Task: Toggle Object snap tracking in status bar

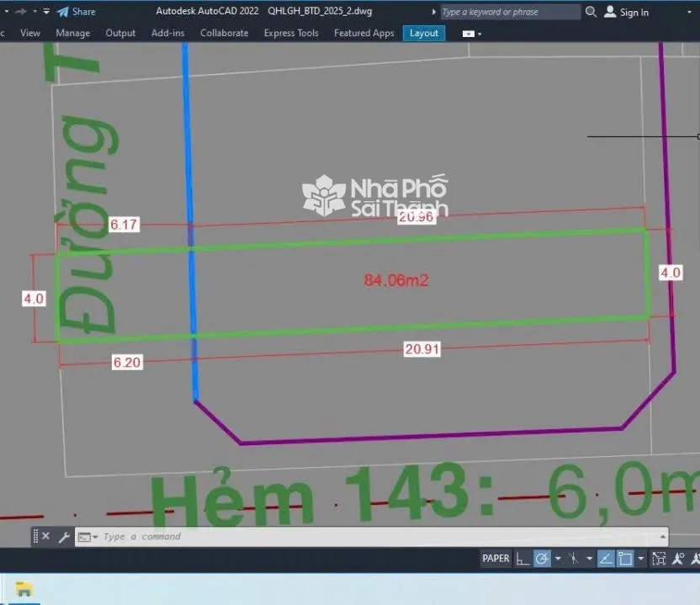Action: pos(606,559)
